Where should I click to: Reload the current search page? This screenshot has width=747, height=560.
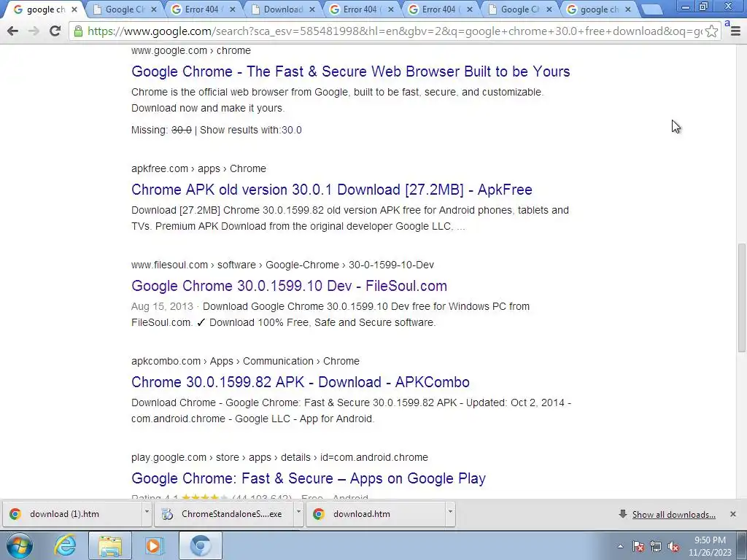tap(55, 31)
